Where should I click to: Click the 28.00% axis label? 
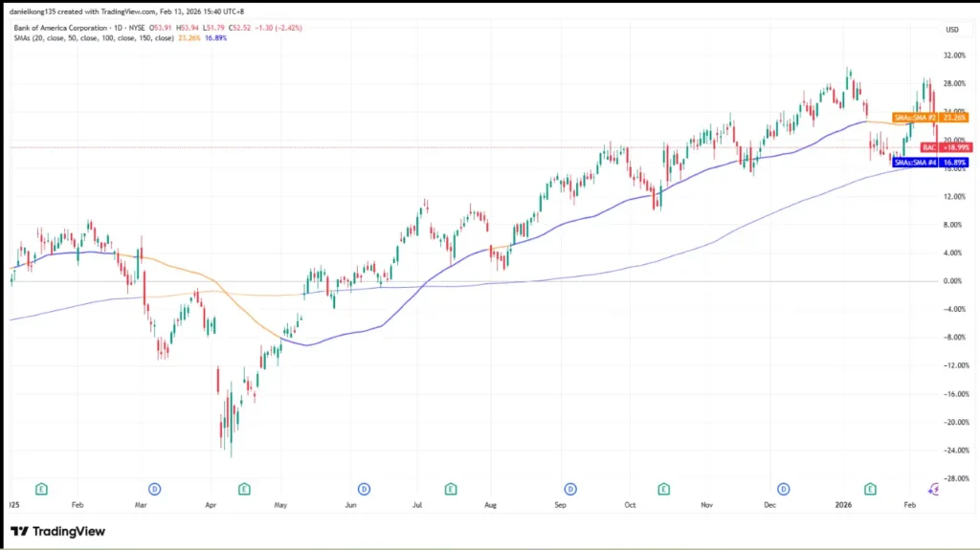click(x=954, y=84)
